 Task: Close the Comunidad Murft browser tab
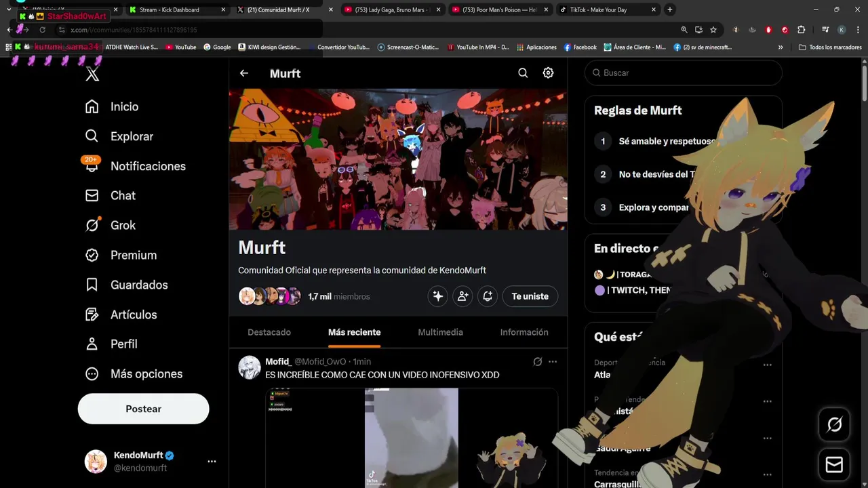[330, 9]
